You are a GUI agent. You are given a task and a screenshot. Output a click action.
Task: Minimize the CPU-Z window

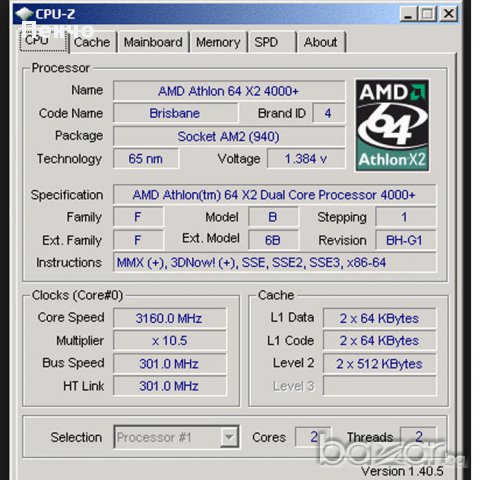(408, 14)
